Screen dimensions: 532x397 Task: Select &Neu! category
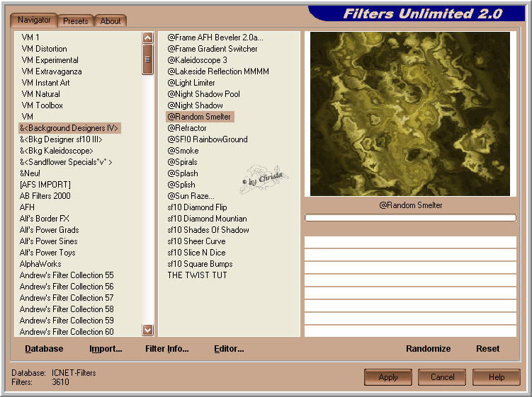pyautogui.click(x=30, y=173)
